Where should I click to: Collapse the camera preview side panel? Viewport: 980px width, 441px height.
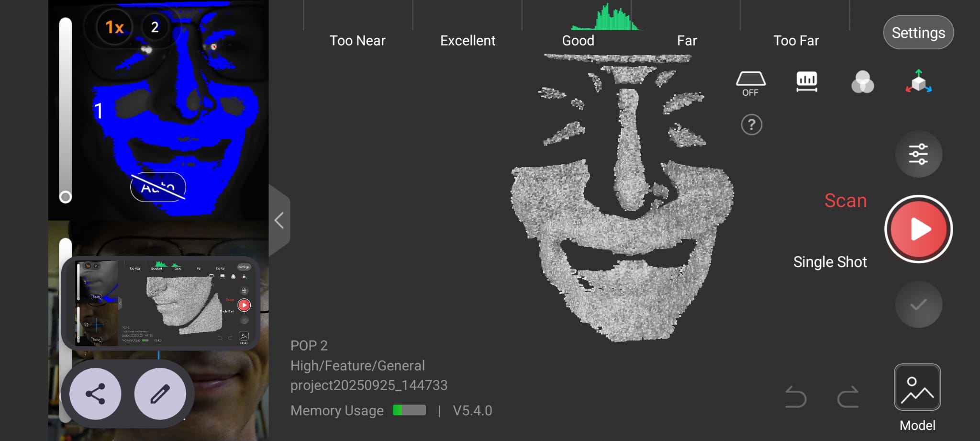coord(279,220)
